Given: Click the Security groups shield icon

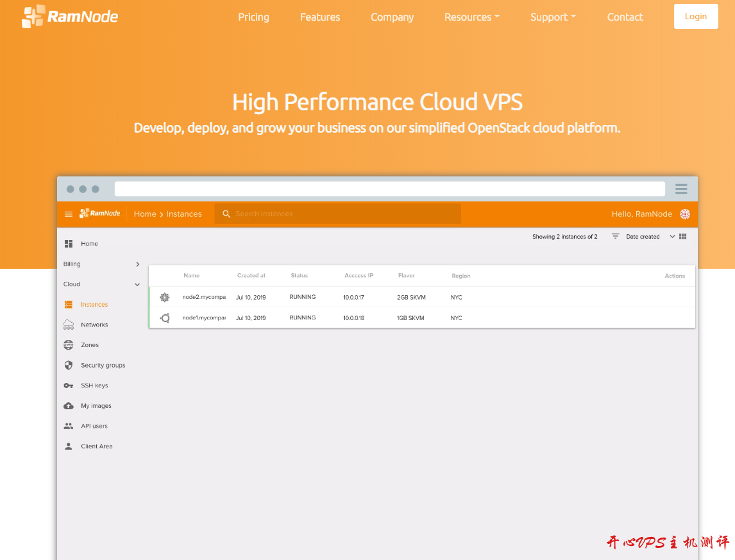Looking at the screenshot, I should click(69, 365).
